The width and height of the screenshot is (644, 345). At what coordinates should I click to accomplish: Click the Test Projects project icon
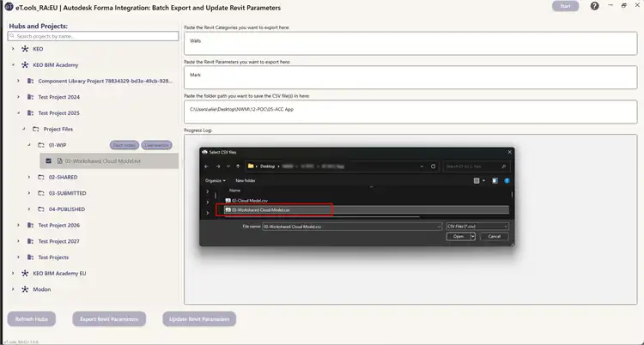[x=30, y=257]
